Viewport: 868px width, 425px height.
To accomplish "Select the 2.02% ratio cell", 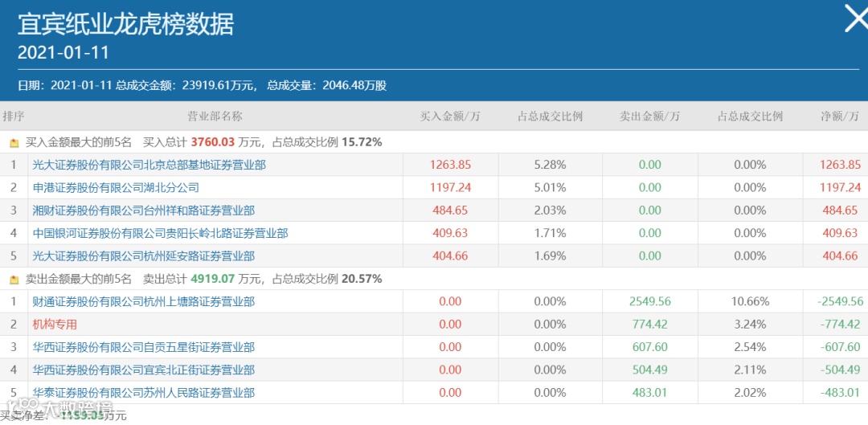I will pyautogui.click(x=750, y=393).
